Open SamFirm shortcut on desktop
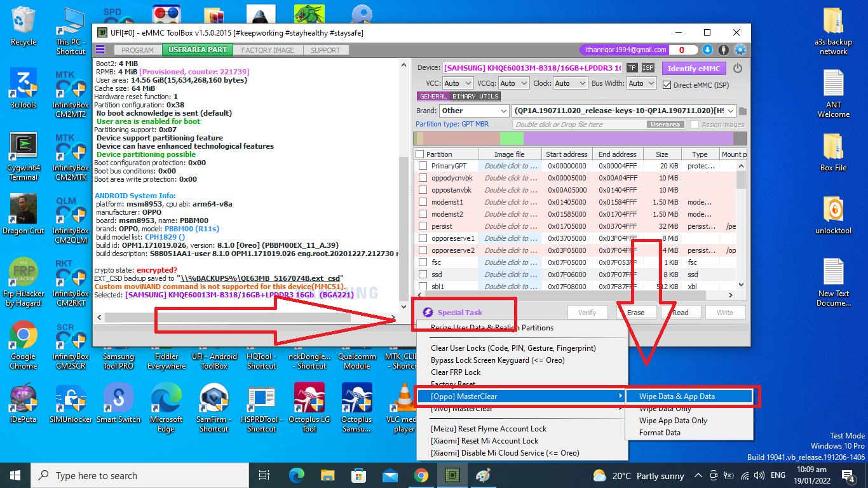868x488 pixels. point(214,408)
